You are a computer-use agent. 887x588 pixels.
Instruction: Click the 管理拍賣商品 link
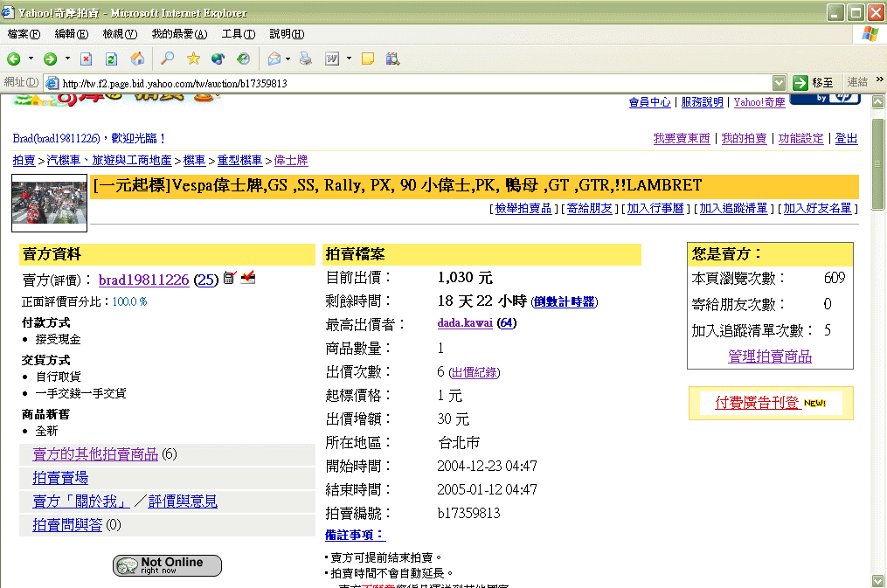tap(770, 356)
